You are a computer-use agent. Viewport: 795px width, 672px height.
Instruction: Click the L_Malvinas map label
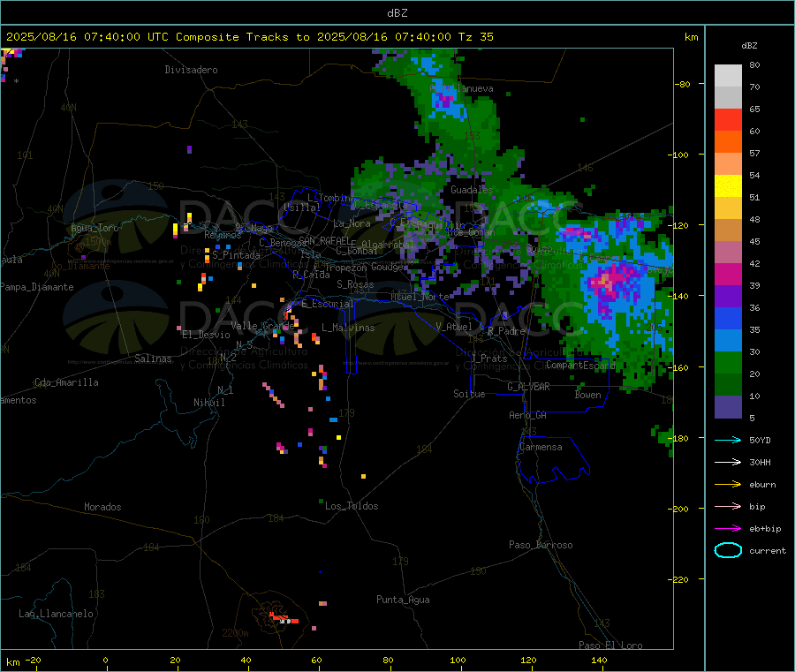point(348,328)
